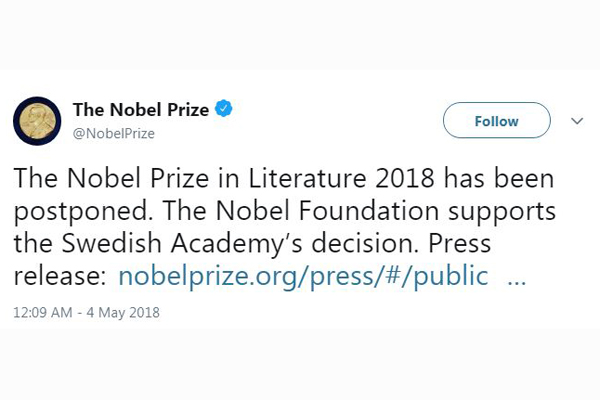The height and width of the screenshot is (400, 600).
Task: Click the 'Press' word ending the third line
Action: (459, 243)
